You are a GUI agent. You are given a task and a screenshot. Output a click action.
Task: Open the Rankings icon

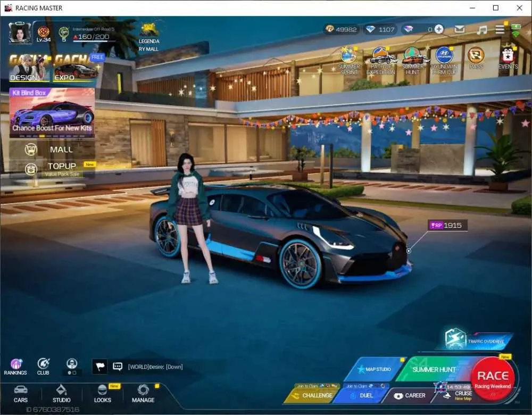pos(15,367)
